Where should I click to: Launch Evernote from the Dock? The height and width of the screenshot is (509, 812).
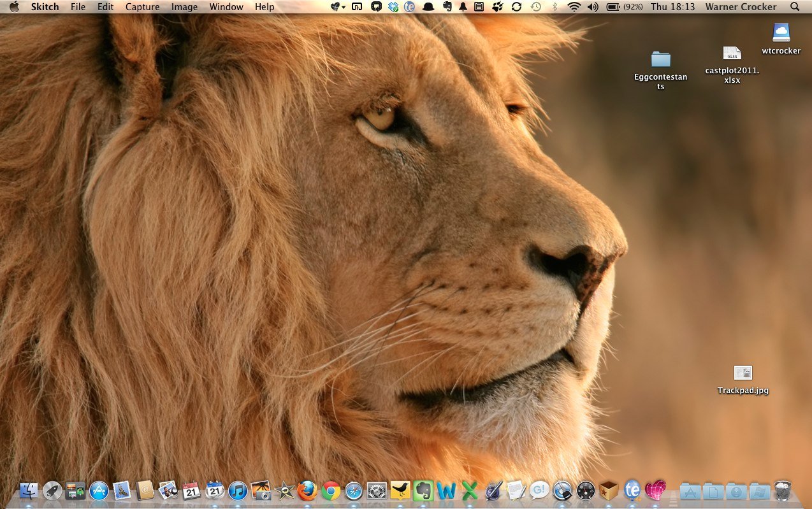tap(423, 491)
